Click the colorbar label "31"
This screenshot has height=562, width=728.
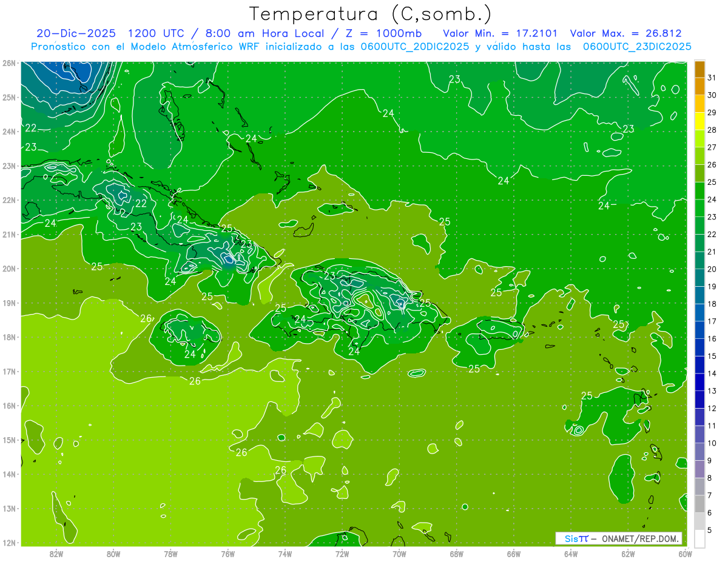point(712,78)
